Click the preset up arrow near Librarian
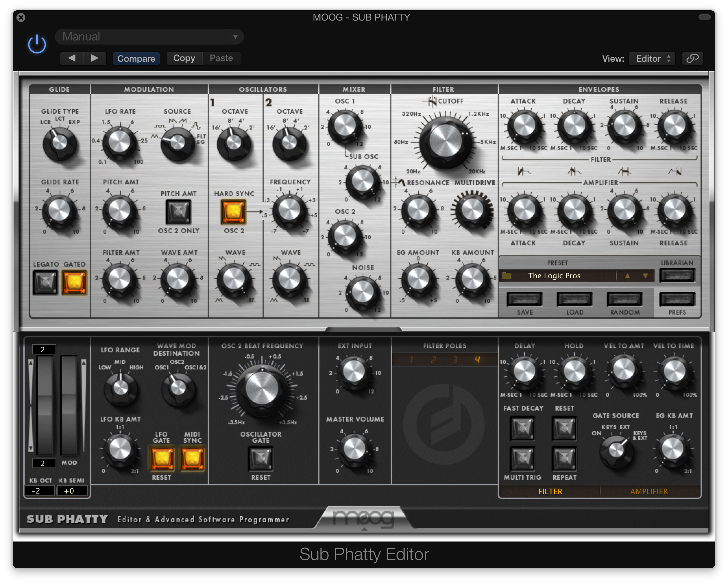Image resolution: width=728 pixels, height=584 pixels. pyautogui.click(x=628, y=276)
